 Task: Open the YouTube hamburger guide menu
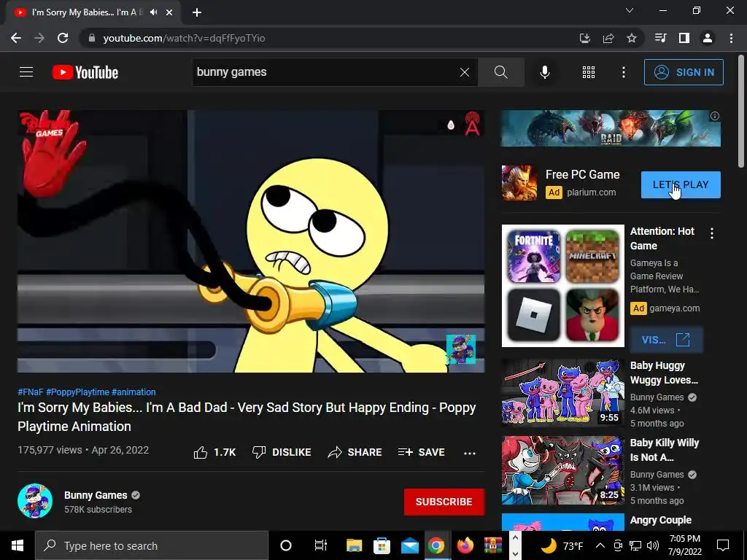(x=26, y=72)
